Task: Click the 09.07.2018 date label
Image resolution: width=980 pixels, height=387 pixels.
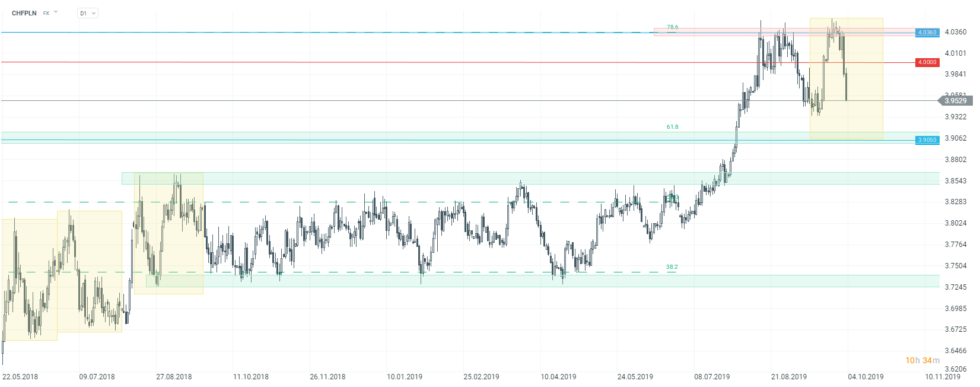Action: [x=97, y=377]
